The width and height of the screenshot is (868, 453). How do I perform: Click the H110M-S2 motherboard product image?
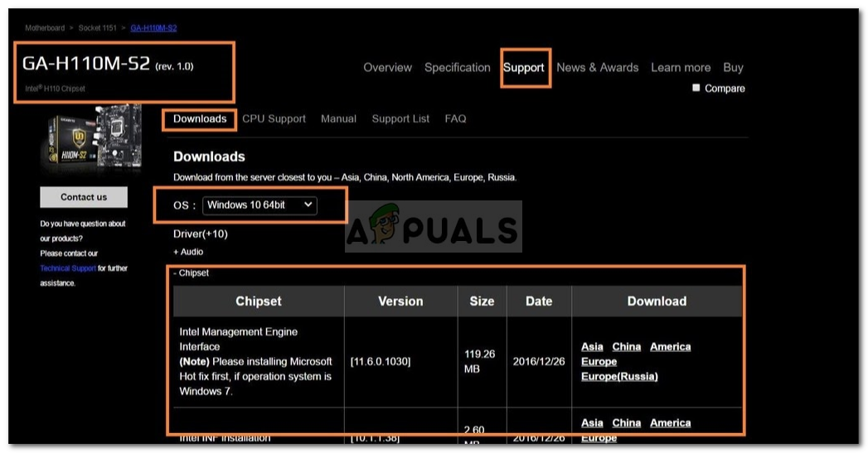(x=93, y=138)
